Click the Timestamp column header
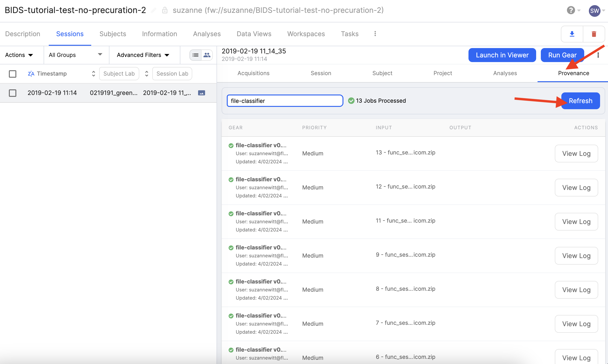The image size is (608, 364). (x=52, y=73)
